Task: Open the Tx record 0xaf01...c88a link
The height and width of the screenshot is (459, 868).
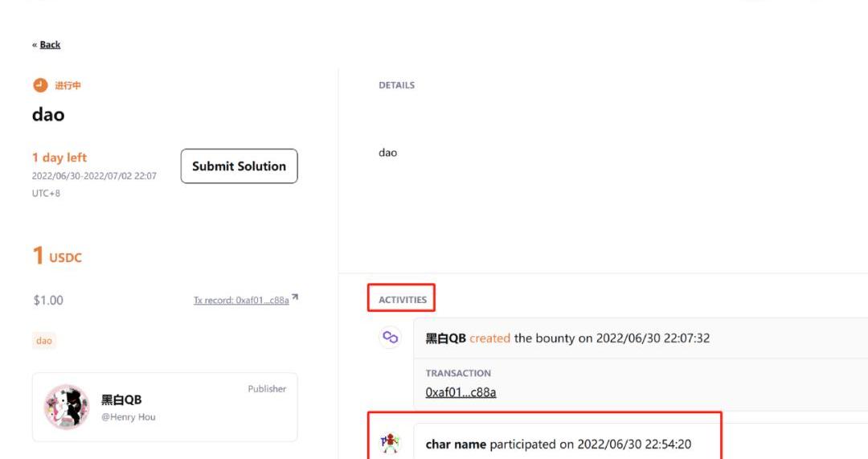Action: click(x=240, y=301)
